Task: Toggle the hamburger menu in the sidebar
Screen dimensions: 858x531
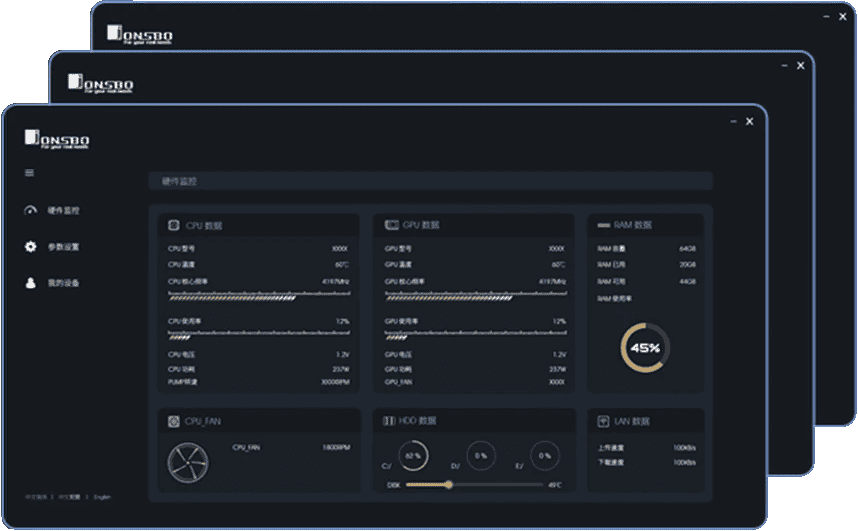Action: coord(30,173)
